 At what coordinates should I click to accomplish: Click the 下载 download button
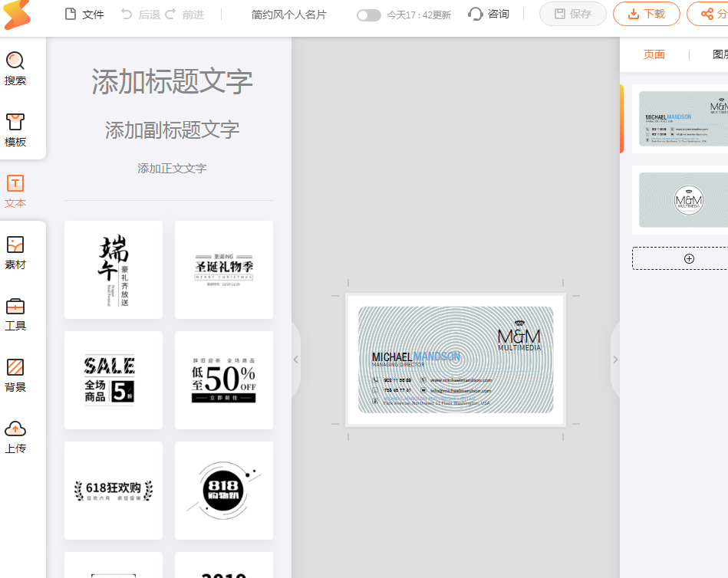pos(646,14)
